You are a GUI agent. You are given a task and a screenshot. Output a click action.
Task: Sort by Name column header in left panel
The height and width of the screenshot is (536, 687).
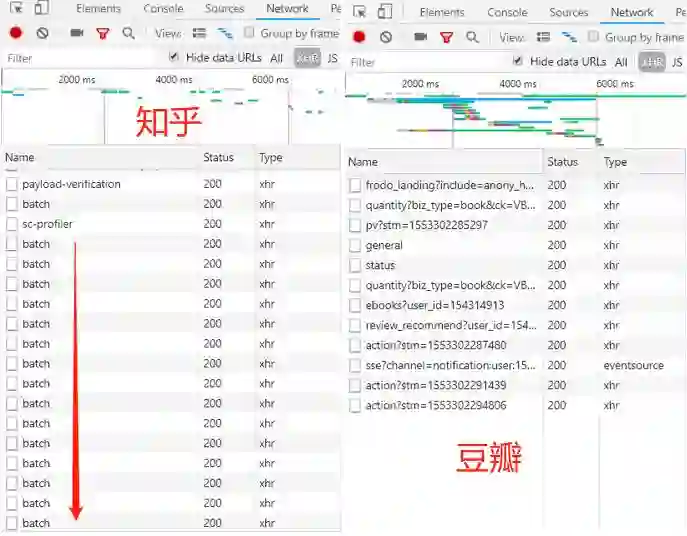(x=100, y=157)
